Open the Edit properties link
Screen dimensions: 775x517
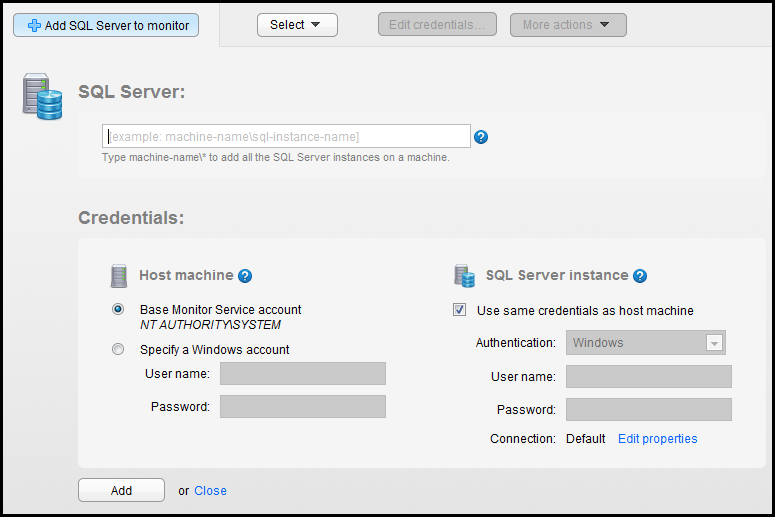pos(657,439)
